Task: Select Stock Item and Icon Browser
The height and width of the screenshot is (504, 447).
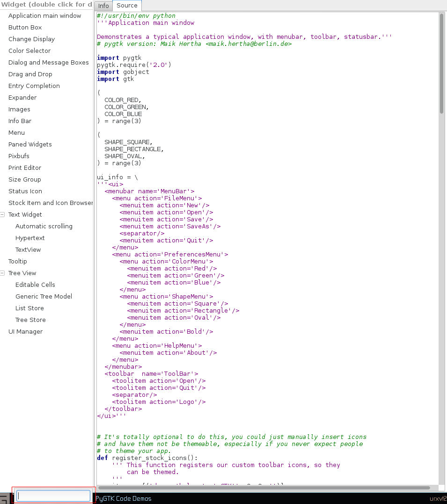Action: [x=51, y=203]
